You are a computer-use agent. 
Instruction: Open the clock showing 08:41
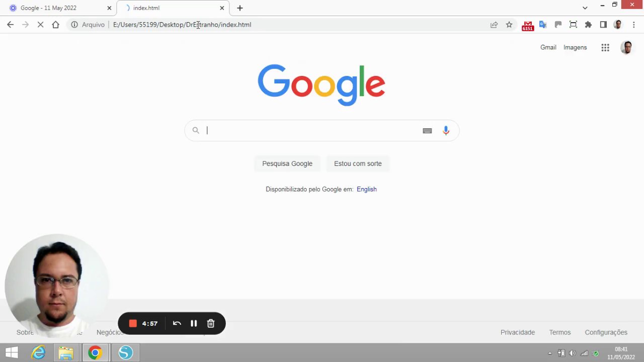621,353
